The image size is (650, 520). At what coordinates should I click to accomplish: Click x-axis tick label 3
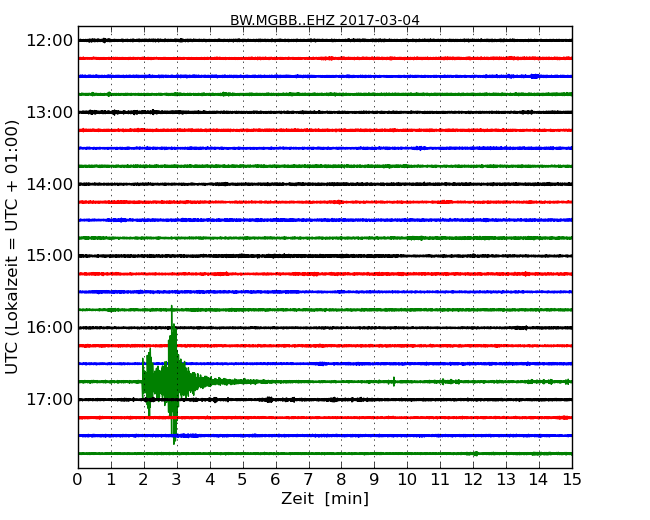tap(177, 480)
